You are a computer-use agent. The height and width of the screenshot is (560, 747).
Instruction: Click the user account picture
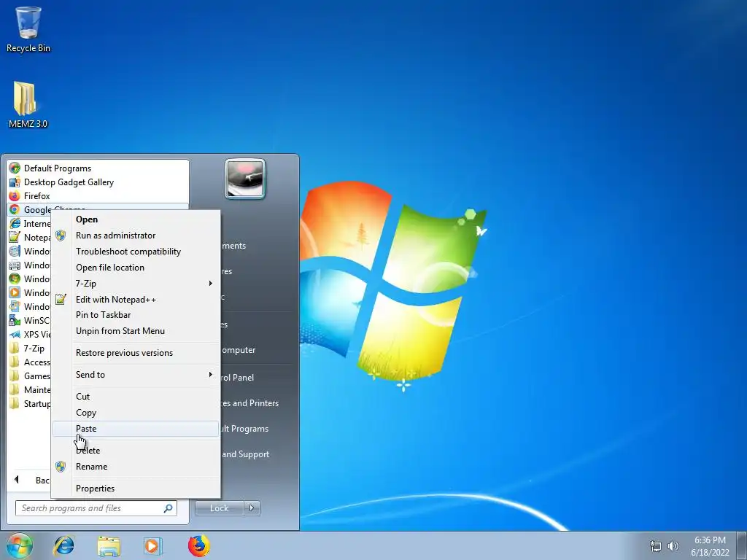tap(245, 179)
